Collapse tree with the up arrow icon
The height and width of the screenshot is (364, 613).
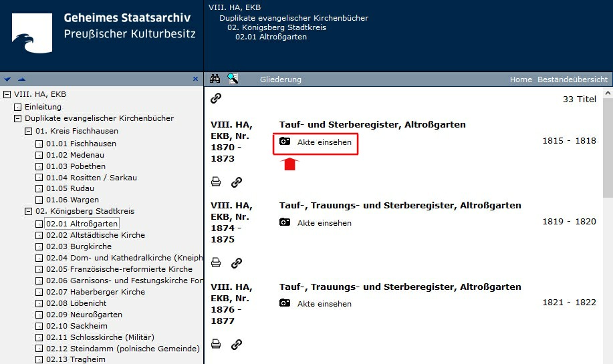21,79
